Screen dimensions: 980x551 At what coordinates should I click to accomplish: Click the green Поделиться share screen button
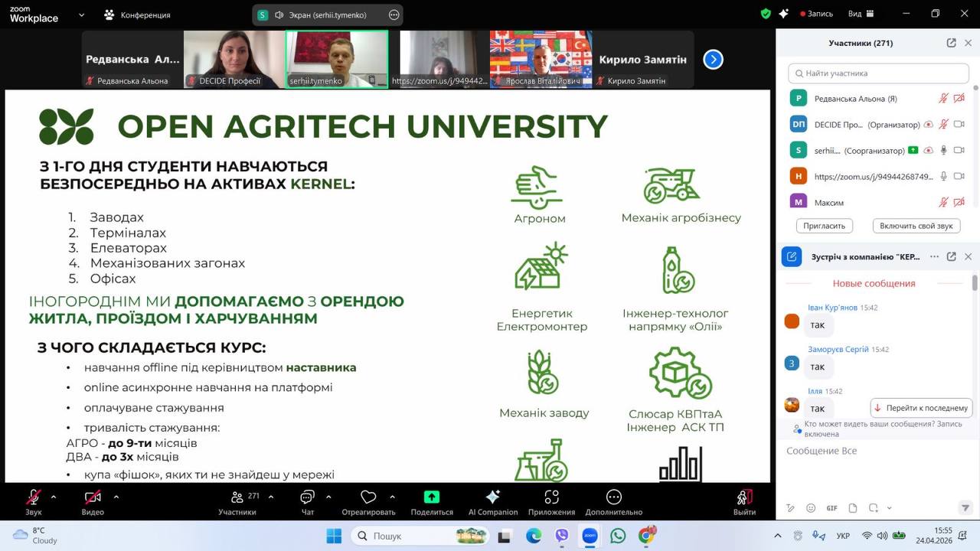(432, 502)
